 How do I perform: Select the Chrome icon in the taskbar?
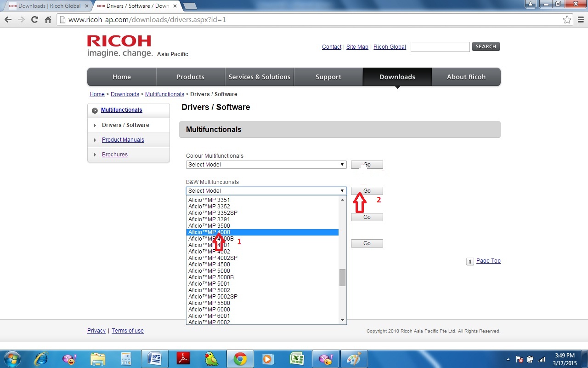coord(240,359)
